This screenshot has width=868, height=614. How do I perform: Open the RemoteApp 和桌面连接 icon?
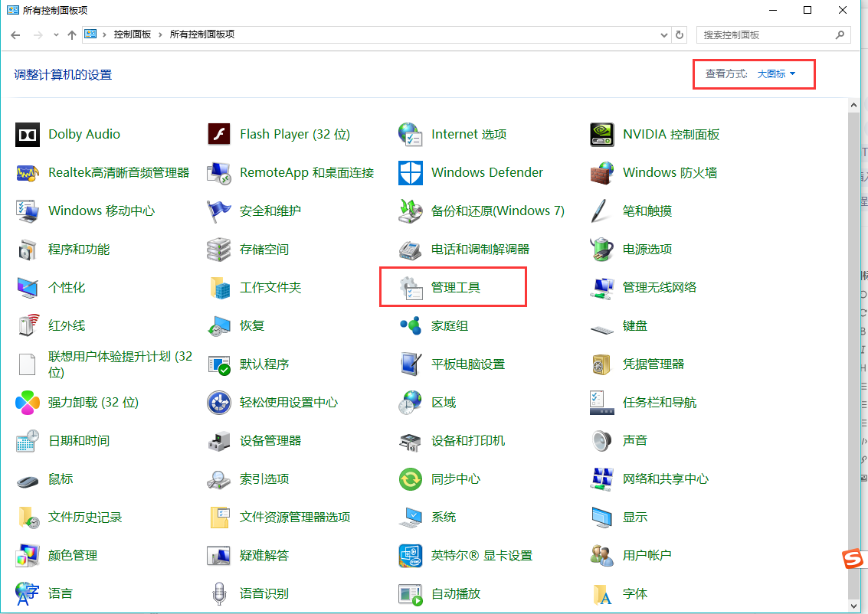point(219,172)
